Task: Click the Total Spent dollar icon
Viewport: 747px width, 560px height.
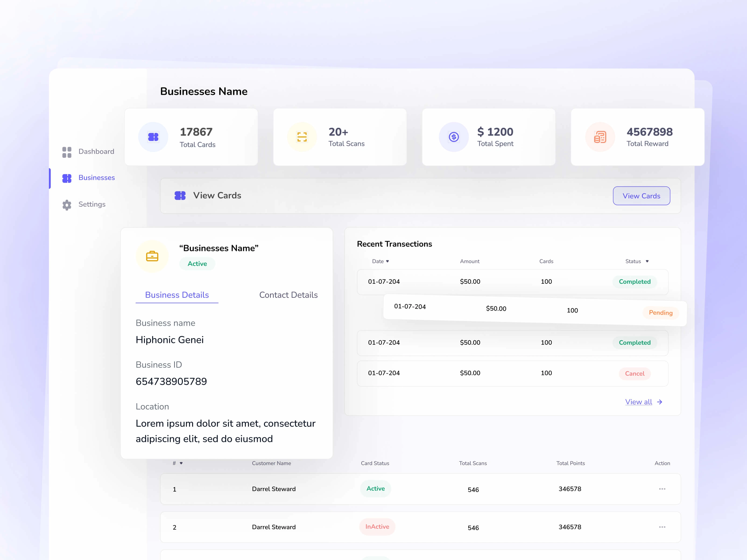Action: (x=454, y=137)
